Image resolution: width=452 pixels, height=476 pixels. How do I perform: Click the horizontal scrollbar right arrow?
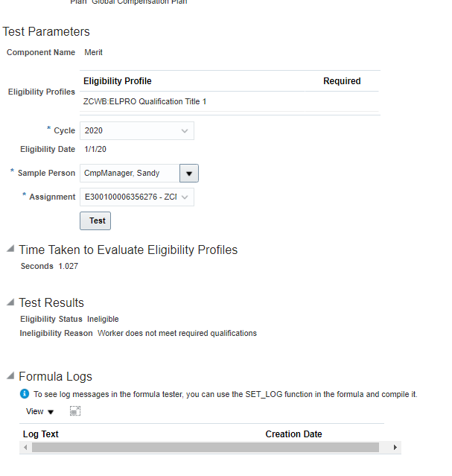395,448
